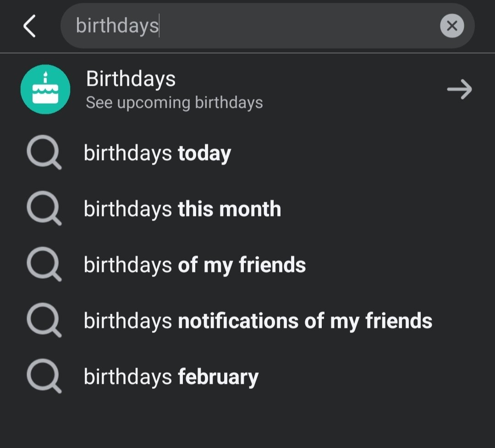The height and width of the screenshot is (448, 495).
Task: Open the Birthdays shortcut title
Action: click(x=131, y=79)
